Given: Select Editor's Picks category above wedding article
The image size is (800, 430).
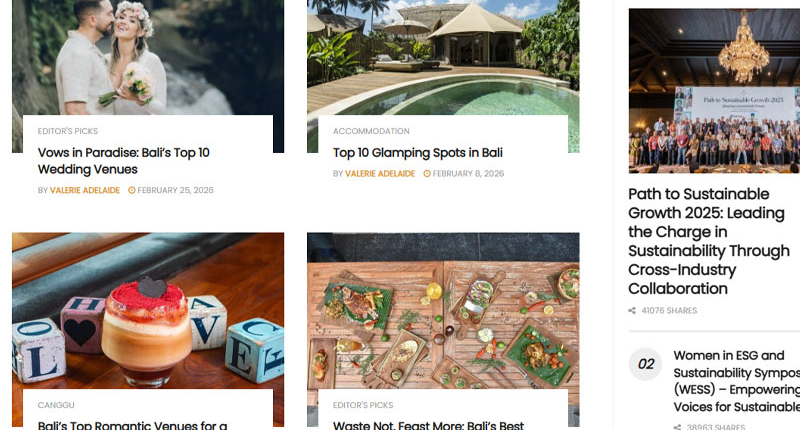Looking at the screenshot, I should tap(68, 131).
